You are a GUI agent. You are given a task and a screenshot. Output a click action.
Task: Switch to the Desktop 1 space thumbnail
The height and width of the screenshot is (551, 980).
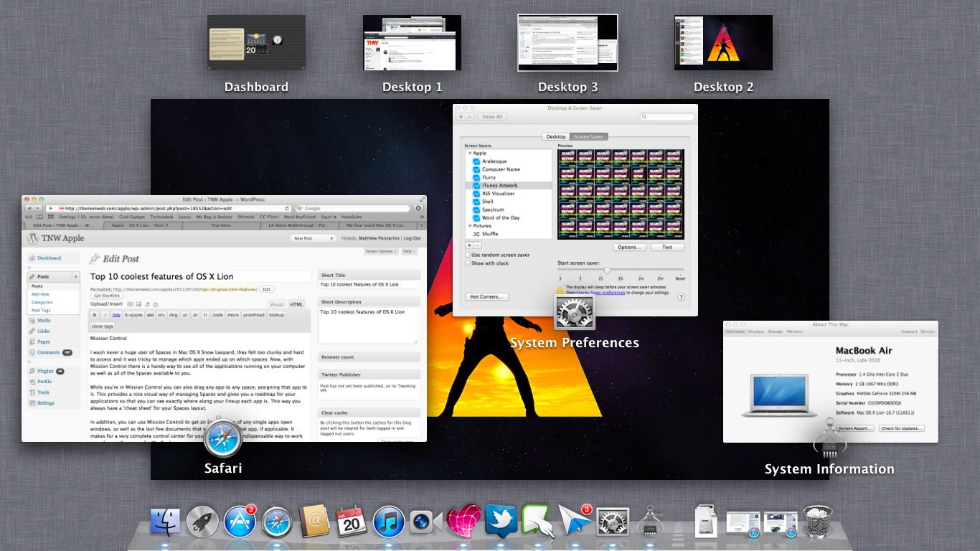point(412,43)
